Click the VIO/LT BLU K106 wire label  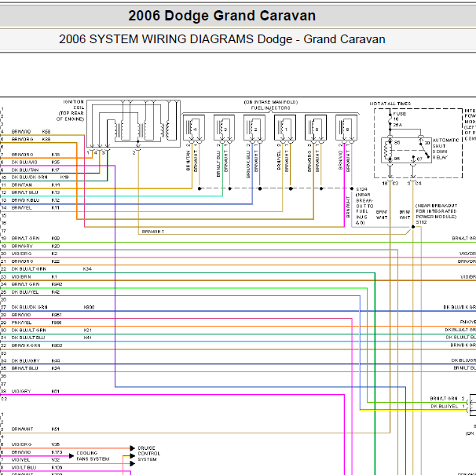pyautogui.click(x=37, y=467)
